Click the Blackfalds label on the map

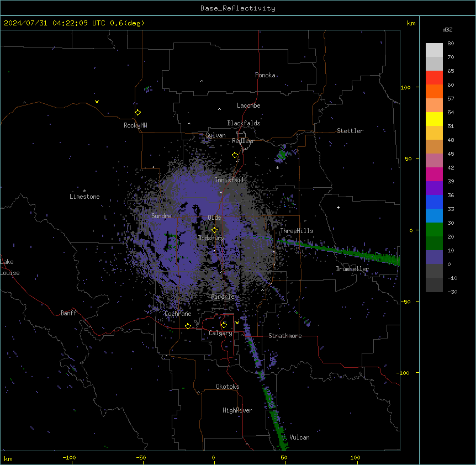point(244,123)
